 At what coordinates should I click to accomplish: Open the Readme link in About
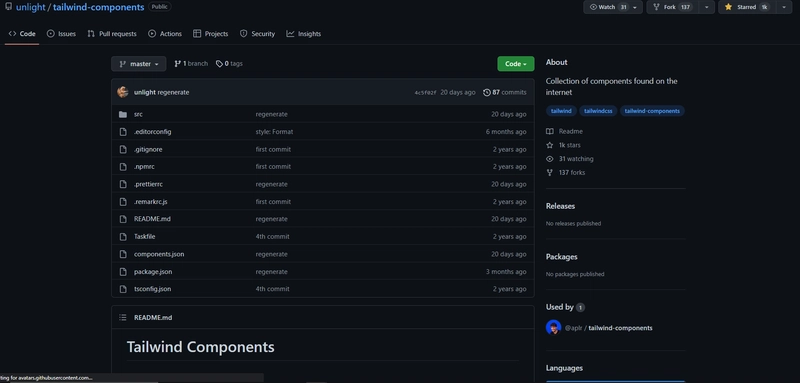tap(564, 132)
